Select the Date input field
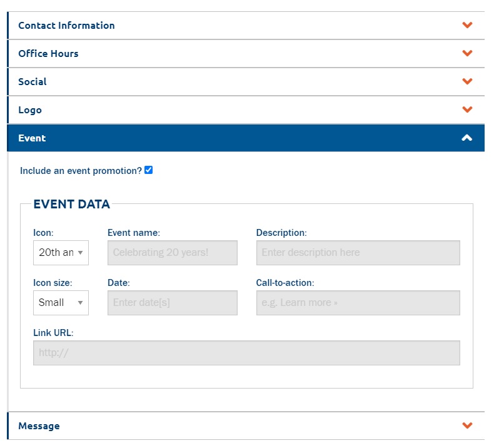The width and height of the screenshot is (494, 448). pyautogui.click(x=173, y=303)
